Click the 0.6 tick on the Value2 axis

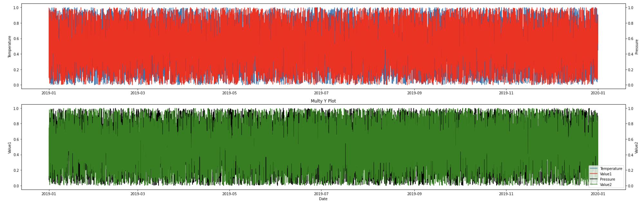(x=631, y=140)
